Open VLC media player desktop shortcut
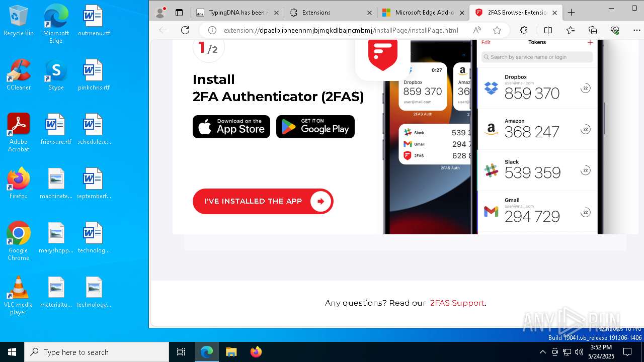 pos(19,296)
